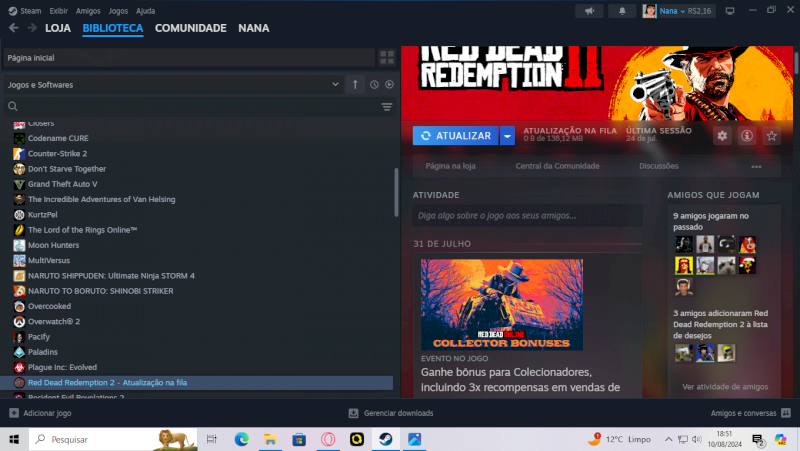This screenshot has width=800, height=451.
Task: Open Gerenciar downloads at bottom
Action: coord(391,413)
